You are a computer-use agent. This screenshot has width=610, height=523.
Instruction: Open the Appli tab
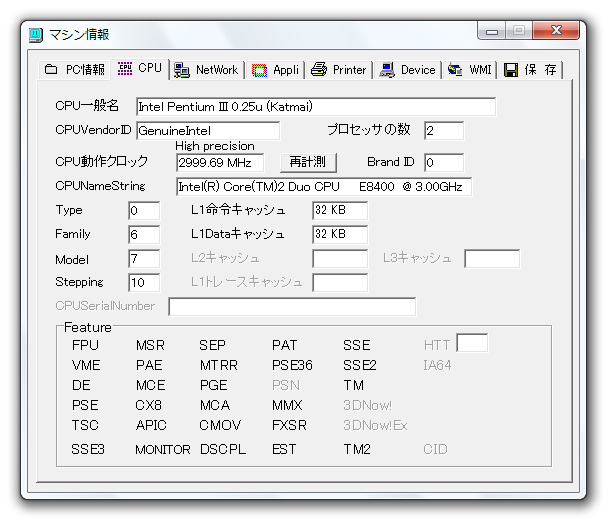(x=276, y=70)
